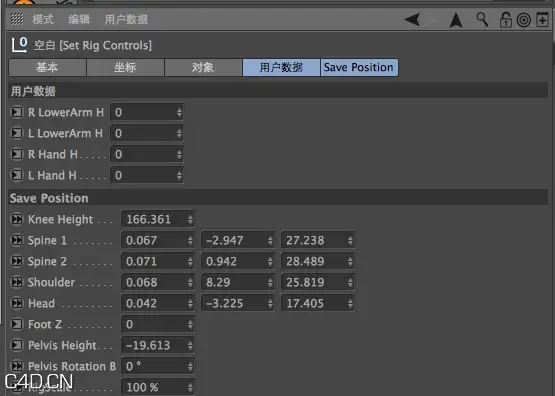Click the Knee Height field showing 166.361
Image resolution: width=555 pixels, height=396 pixels.
click(158, 219)
